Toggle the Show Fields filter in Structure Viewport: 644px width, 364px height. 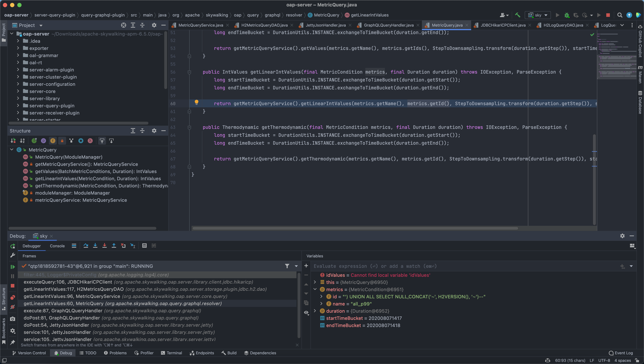53,141
